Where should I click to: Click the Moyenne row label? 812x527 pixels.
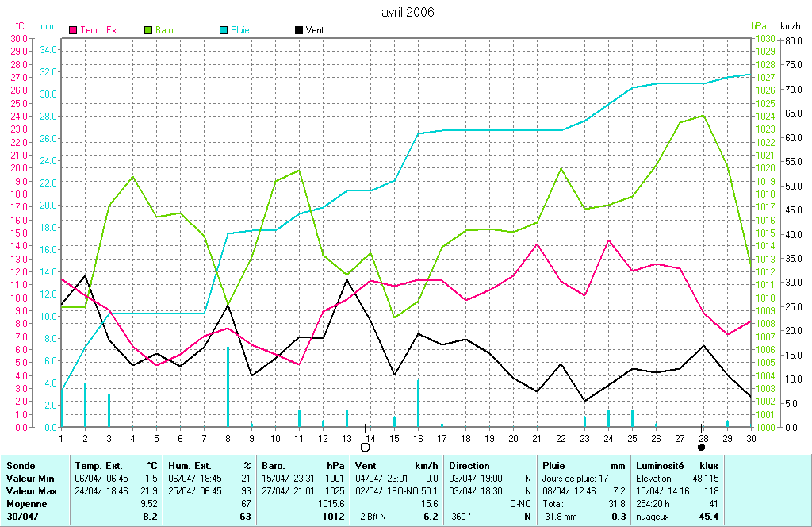(x=26, y=504)
